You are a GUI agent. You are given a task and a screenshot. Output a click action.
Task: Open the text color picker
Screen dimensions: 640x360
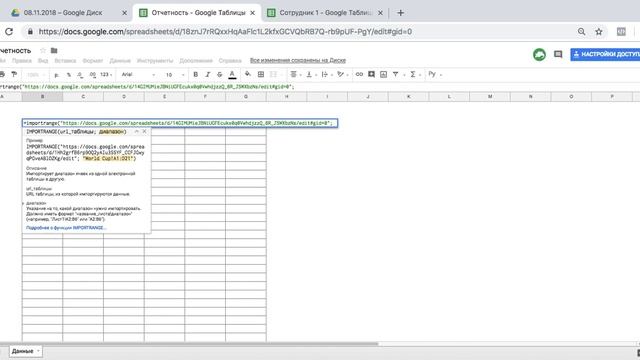point(232,74)
